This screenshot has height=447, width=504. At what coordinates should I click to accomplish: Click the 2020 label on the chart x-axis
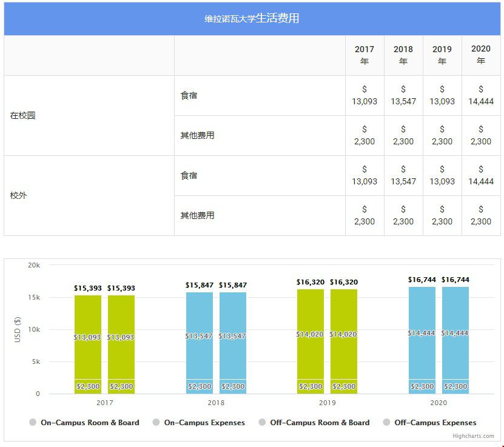(438, 403)
